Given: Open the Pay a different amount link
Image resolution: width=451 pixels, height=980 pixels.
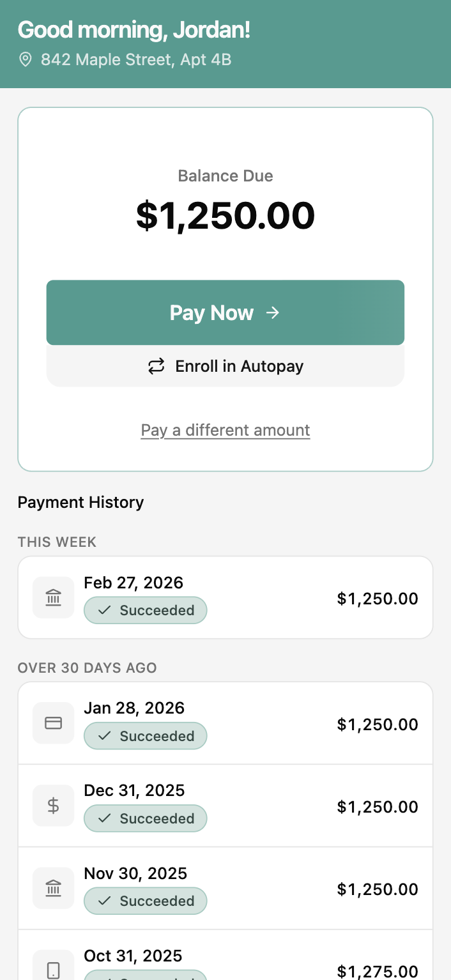Looking at the screenshot, I should [225, 430].
